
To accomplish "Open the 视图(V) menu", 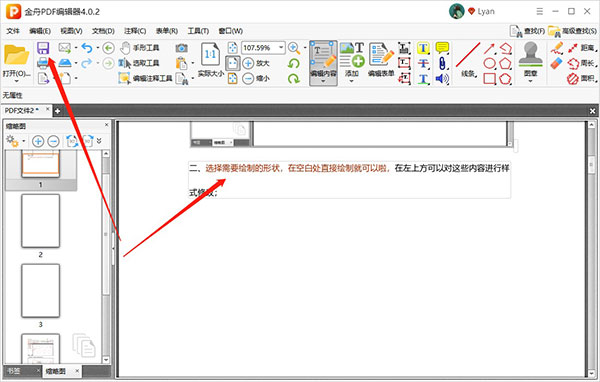I will (x=71, y=31).
